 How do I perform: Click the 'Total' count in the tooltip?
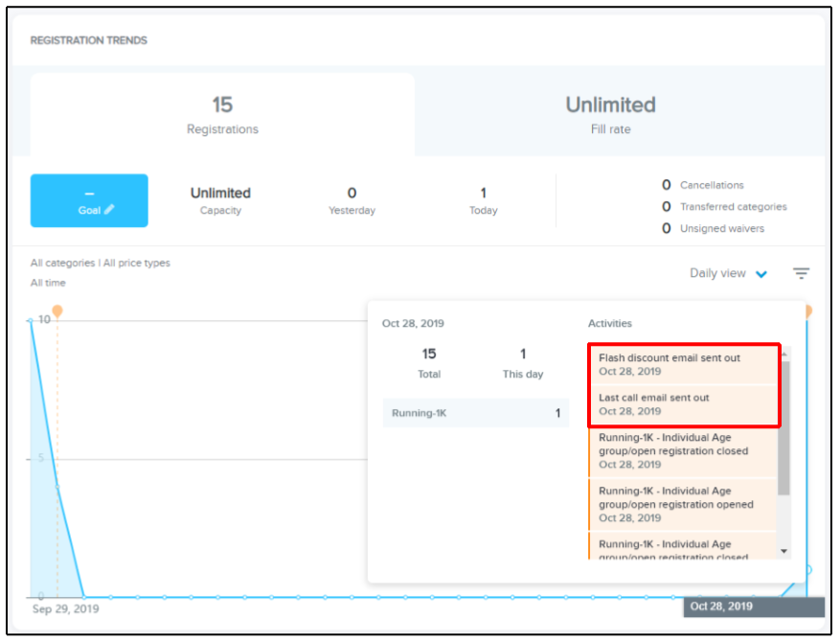coord(429,363)
